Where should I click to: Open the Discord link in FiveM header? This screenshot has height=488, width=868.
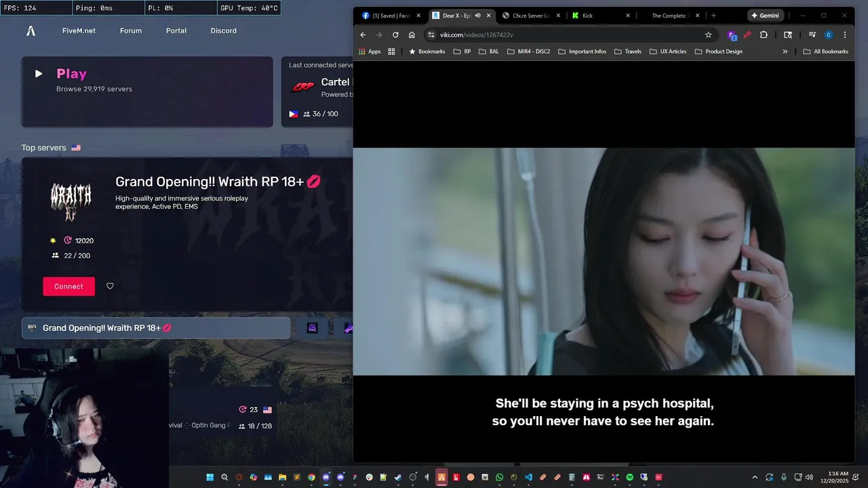pyautogui.click(x=224, y=30)
